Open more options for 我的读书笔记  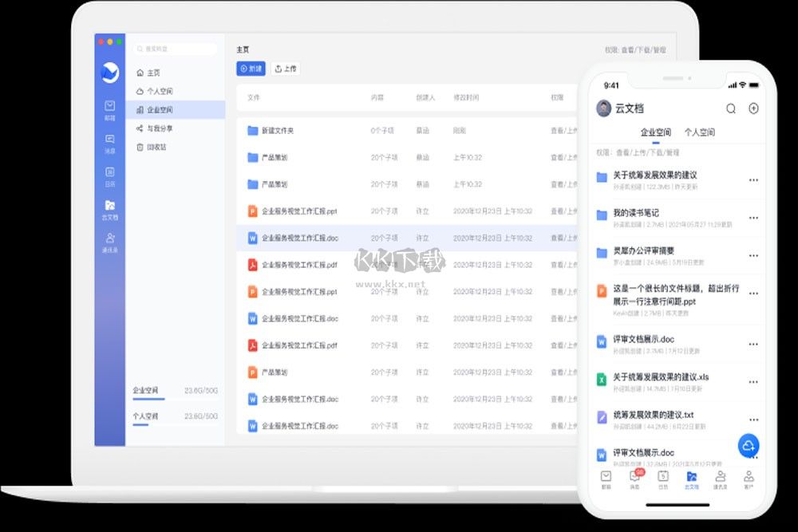click(x=753, y=216)
